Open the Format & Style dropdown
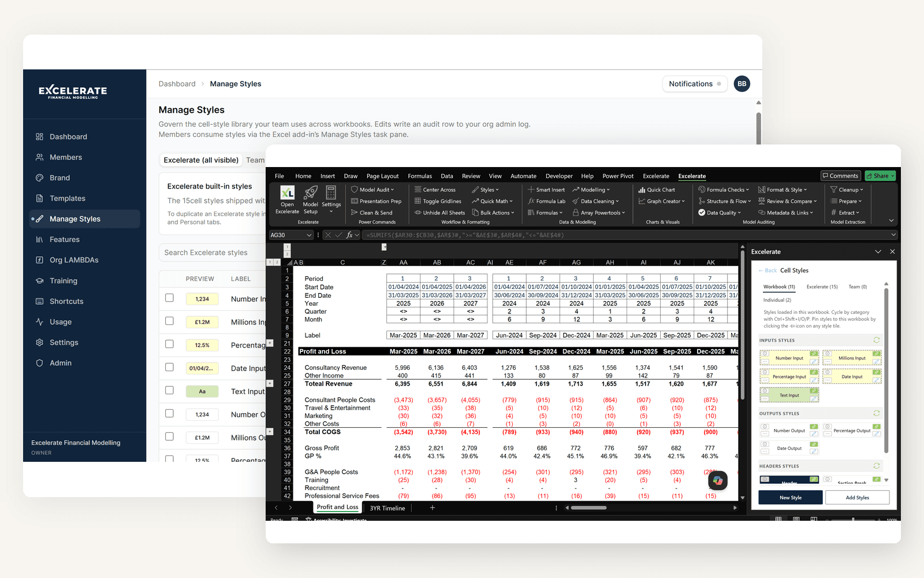This screenshot has width=924, height=578. click(x=783, y=190)
